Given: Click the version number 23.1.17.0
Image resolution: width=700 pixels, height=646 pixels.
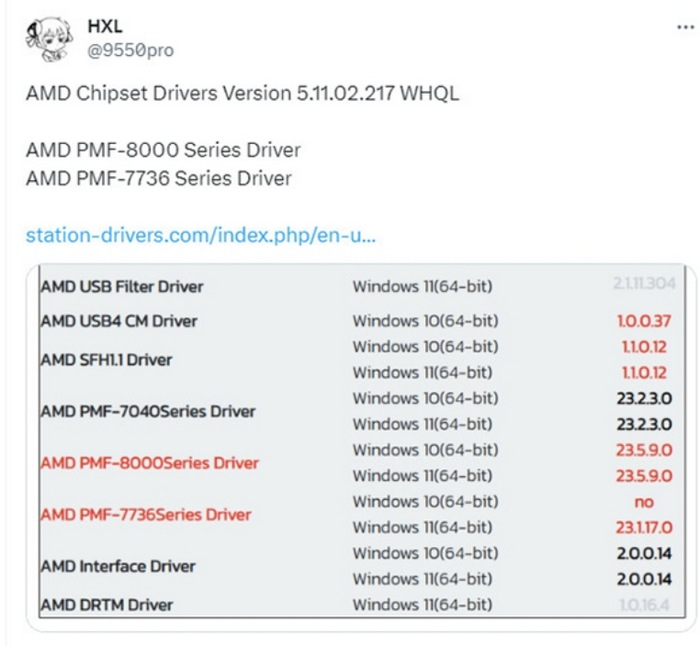Looking at the screenshot, I should click(x=643, y=527).
